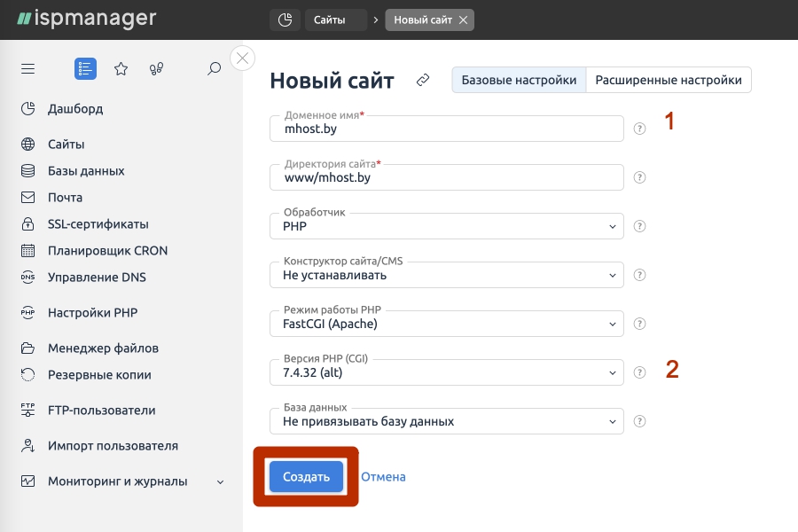Click help icon next to Доменное имя field
This screenshot has height=532, width=798.
coord(639,129)
